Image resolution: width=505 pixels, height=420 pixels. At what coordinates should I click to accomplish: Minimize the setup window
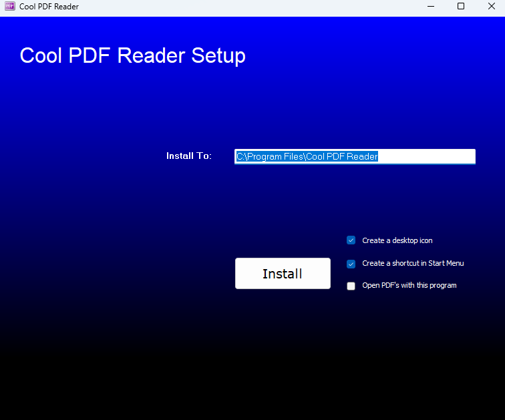430,7
